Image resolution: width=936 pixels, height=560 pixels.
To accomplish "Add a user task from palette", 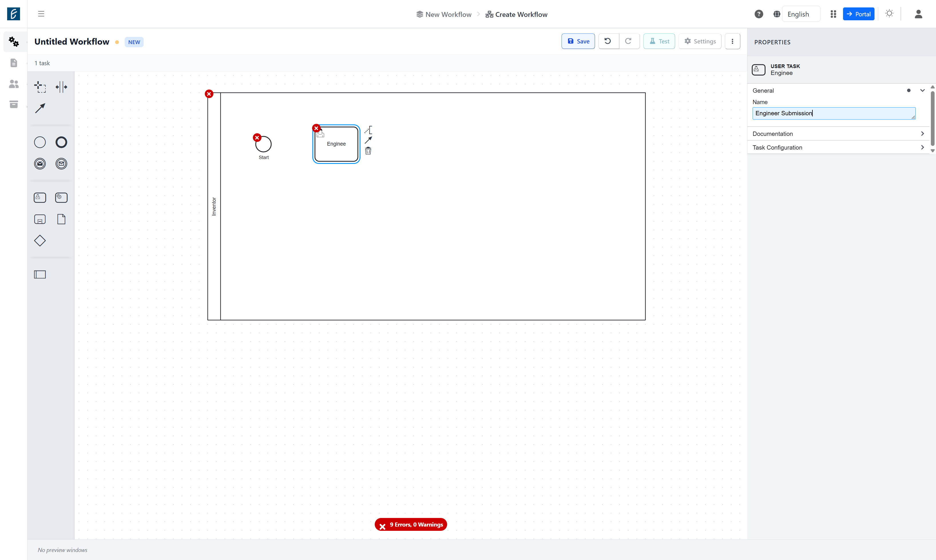I will click(x=40, y=198).
